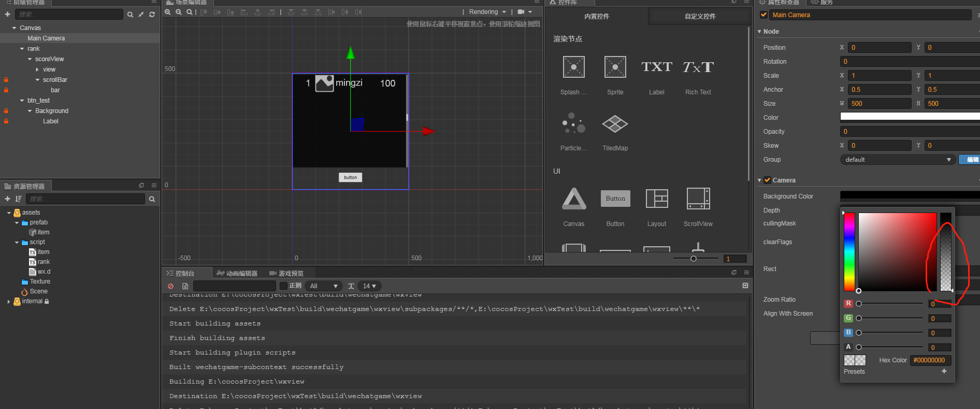This screenshot has width=980, height=409.
Task: Choose the Rich Text widget
Action: click(698, 67)
